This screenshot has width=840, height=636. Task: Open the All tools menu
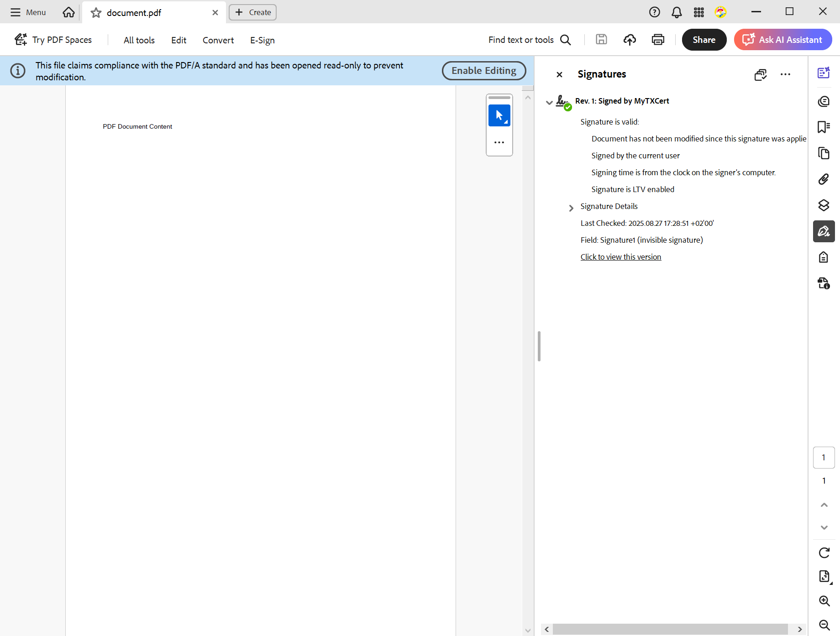[139, 40]
